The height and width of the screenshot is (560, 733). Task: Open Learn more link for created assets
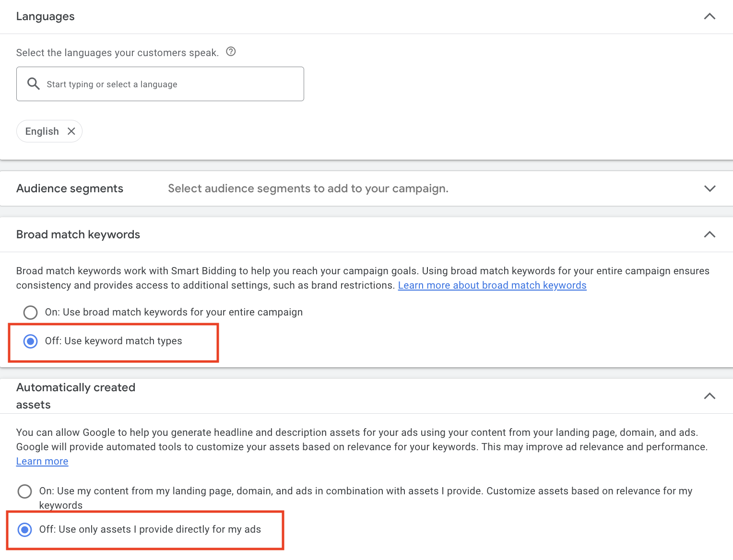42,461
